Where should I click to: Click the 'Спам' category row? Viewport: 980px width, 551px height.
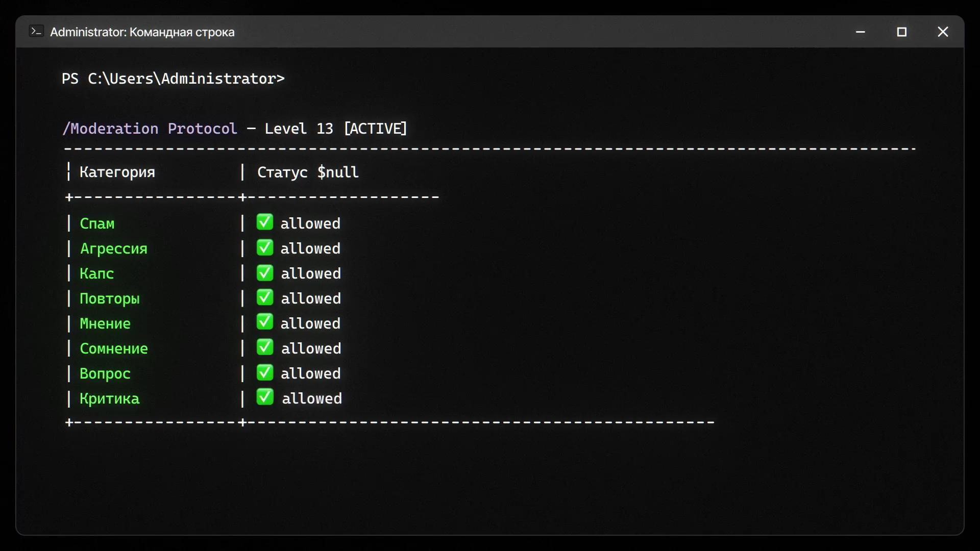(97, 223)
